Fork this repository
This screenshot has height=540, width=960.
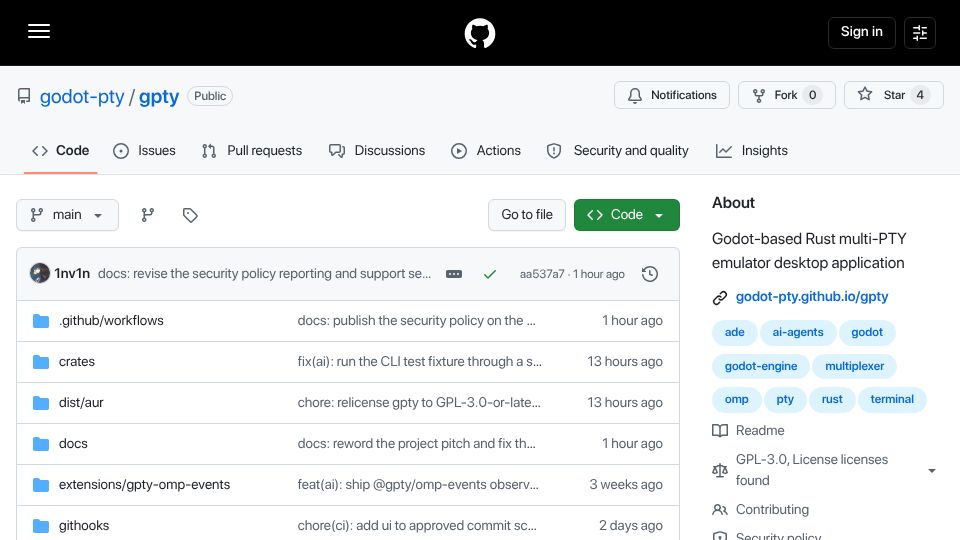[787, 95]
